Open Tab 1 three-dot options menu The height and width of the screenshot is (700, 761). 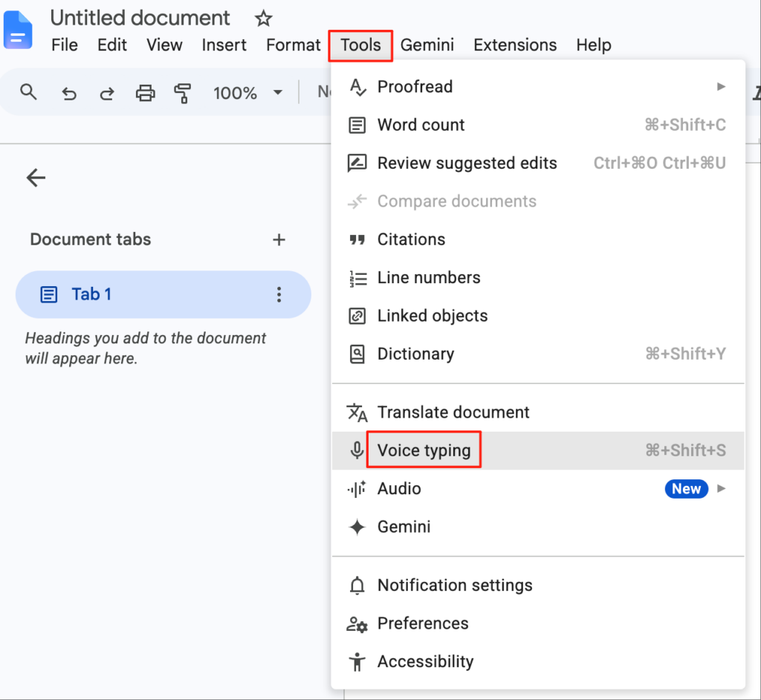279,294
